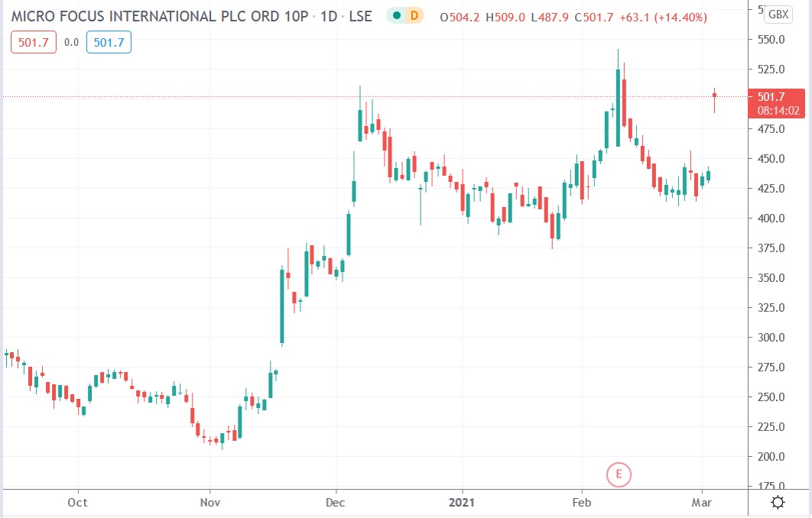This screenshot has height=518, width=812.
Task: Click the orange "D" daily timeframe badge
Action: click(x=413, y=15)
